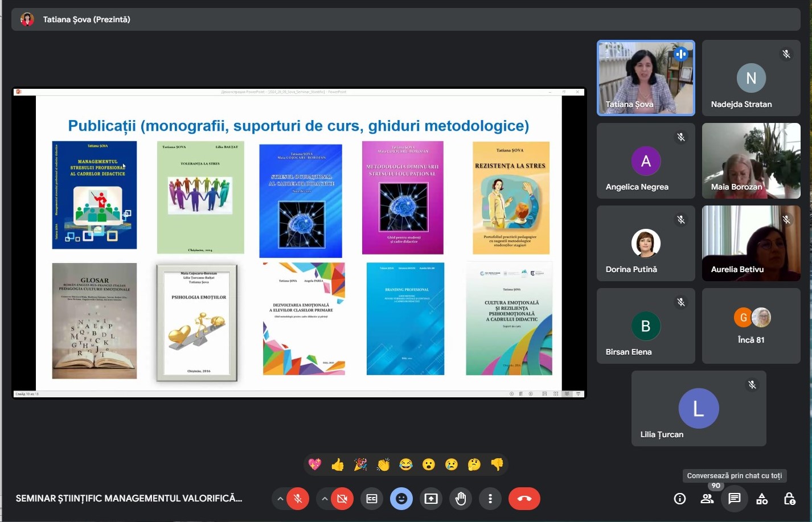Show the participants list

coord(707,499)
